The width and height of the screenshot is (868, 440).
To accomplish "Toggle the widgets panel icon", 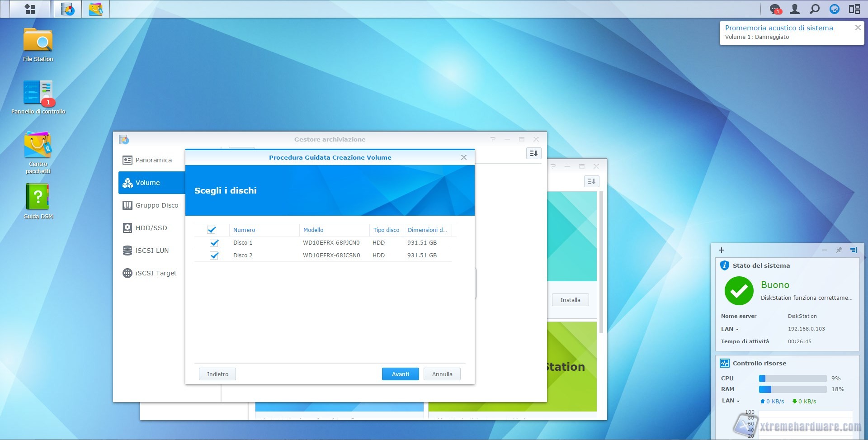I will point(854,9).
